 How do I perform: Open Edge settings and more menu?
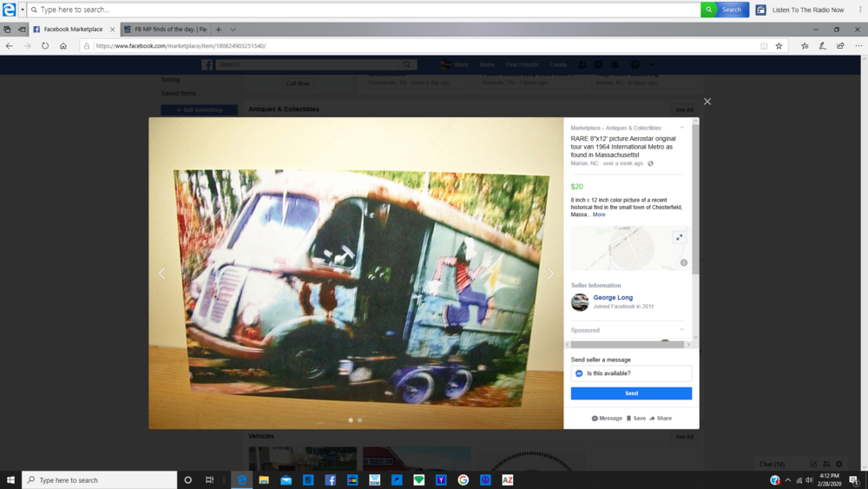pyautogui.click(x=858, y=46)
